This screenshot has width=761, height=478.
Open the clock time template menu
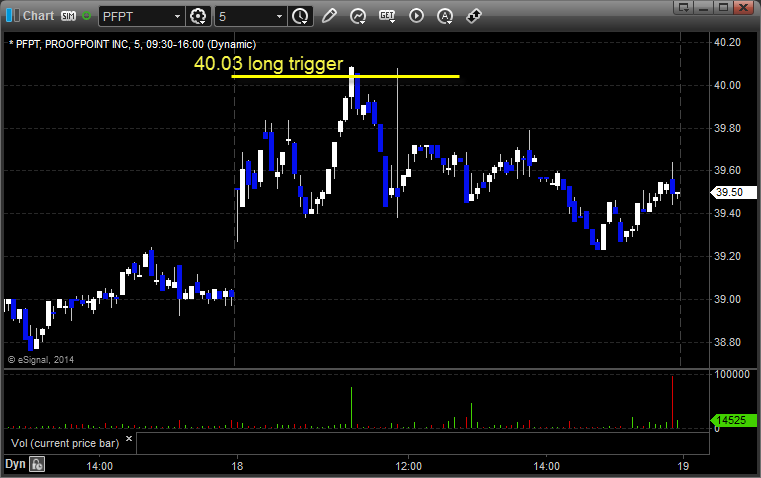[x=300, y=16]
